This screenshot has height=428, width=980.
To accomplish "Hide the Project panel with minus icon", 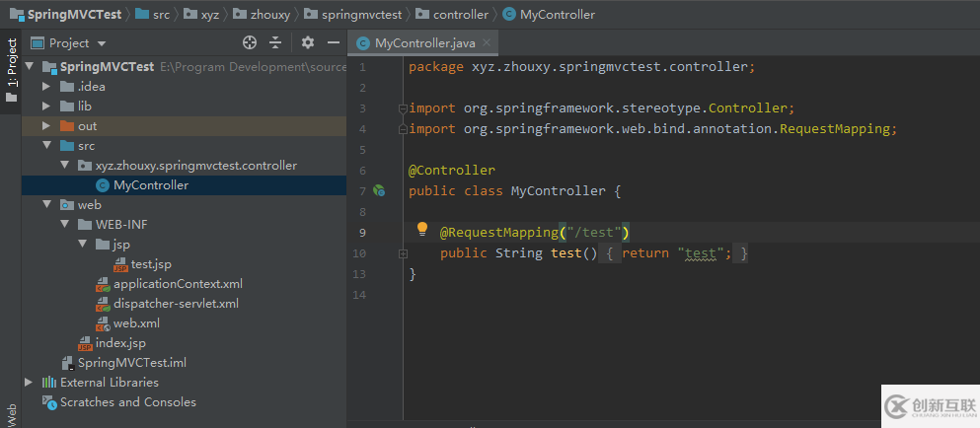I will [334, 42].
